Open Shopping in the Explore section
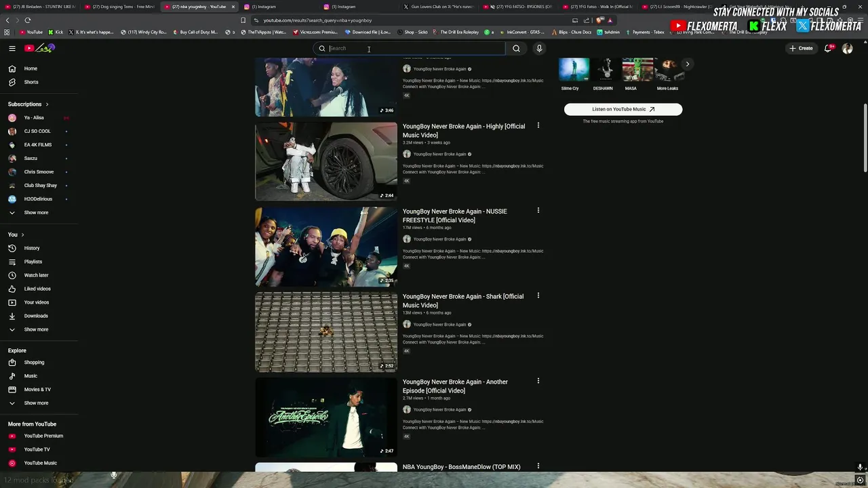Viewport: 868px width, 488px height. (x=39, y=362)
